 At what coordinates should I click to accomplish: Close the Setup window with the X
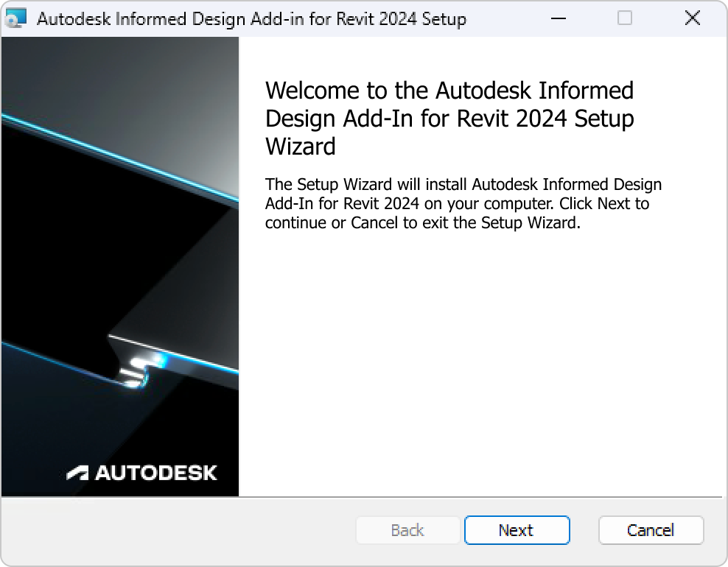tap(692, 18)
